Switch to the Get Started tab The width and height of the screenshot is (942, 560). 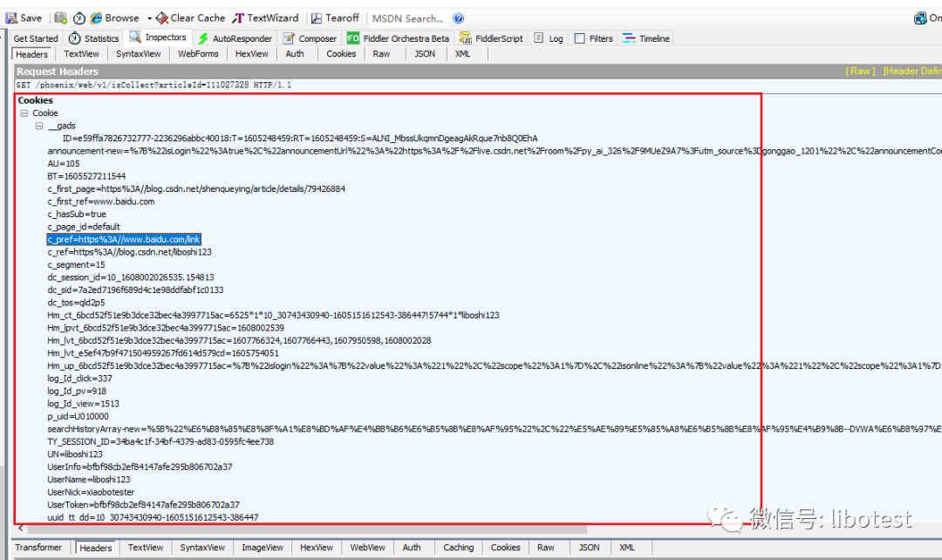tap(36, 38)
